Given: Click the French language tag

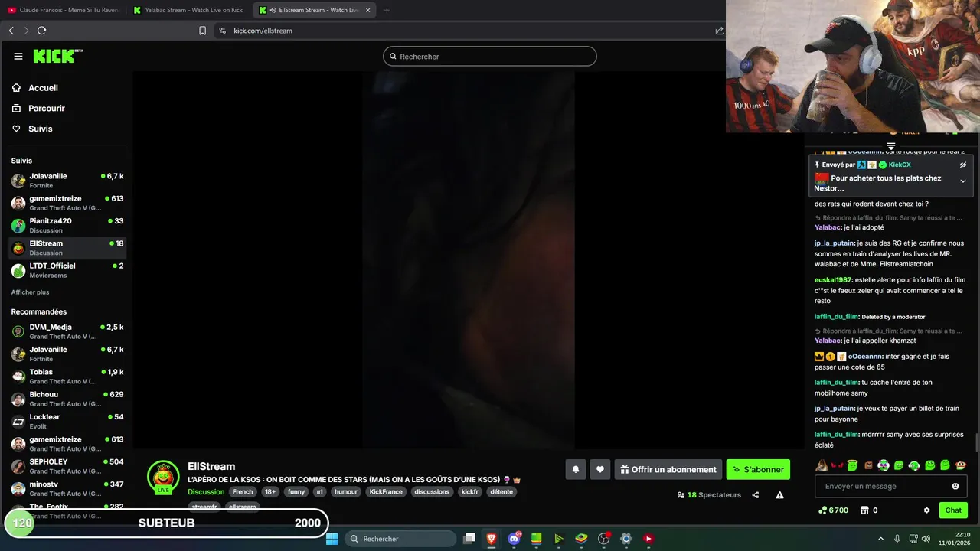Looking at the screenshot, I should point(243,491).
